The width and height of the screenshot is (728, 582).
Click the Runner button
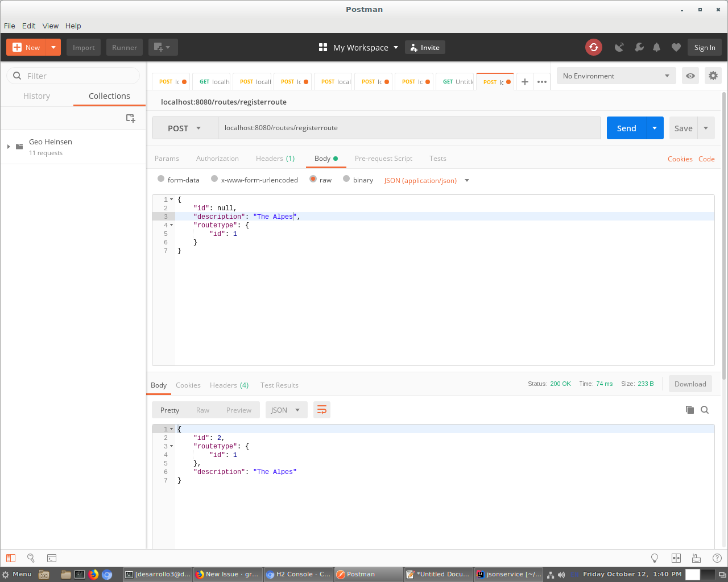[x=125, y=47]
